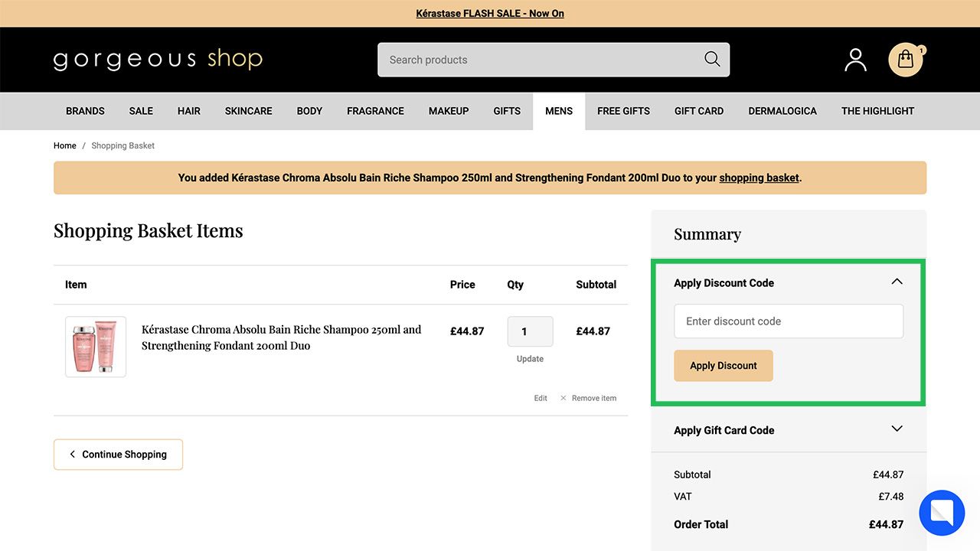Click Update under the quantity box

530,359
